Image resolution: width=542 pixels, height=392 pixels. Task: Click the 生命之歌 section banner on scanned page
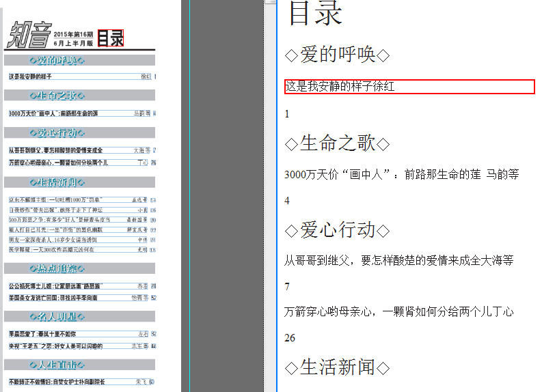coord(57,96)
